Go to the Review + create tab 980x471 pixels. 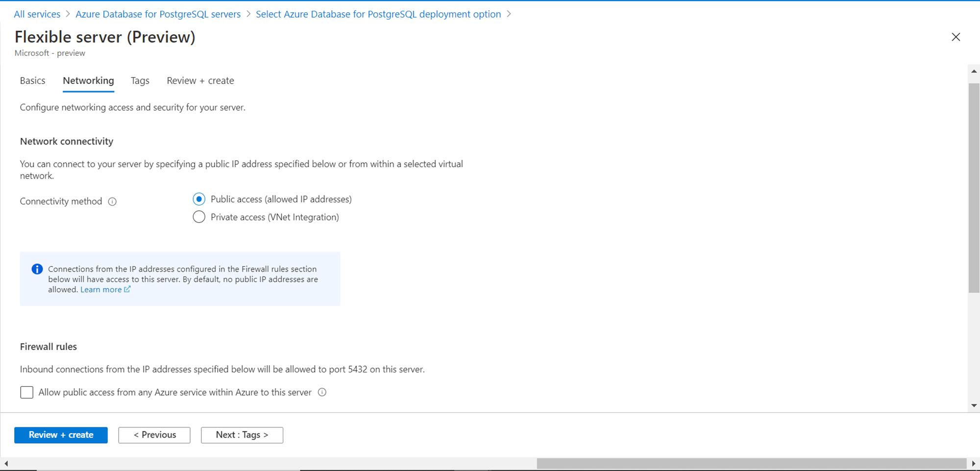[x=200, y=81]
